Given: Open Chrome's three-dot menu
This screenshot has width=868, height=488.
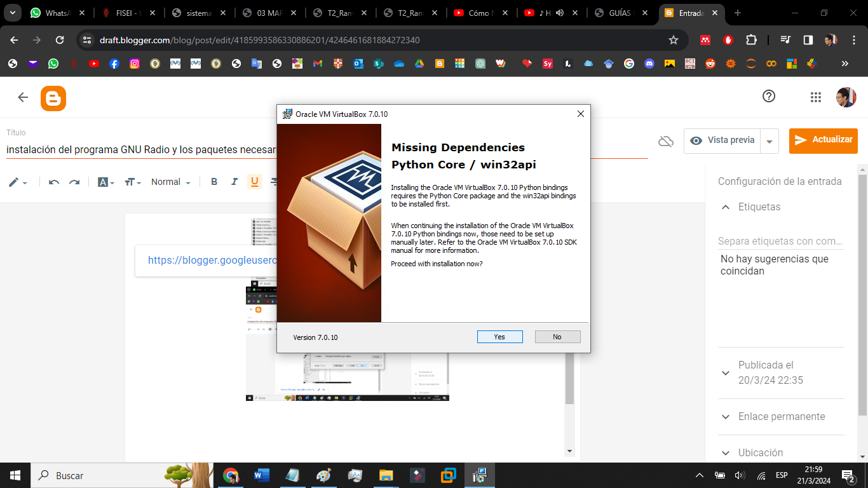Looking at the screenshot, I should coord(853,40).
